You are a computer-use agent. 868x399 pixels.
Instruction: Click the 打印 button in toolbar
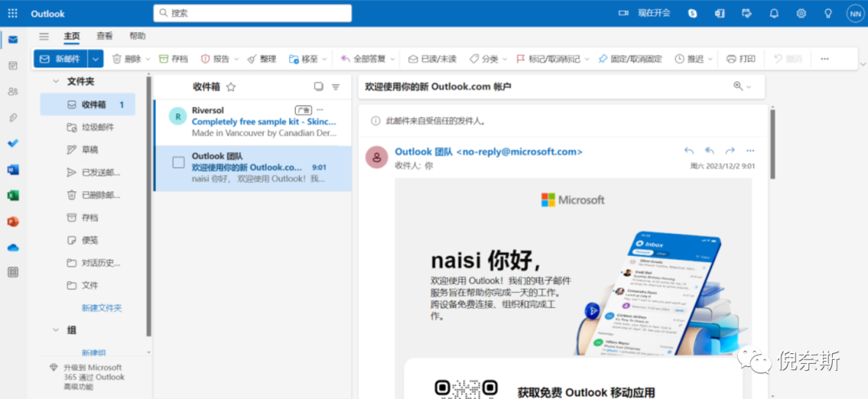[x=740, y=59]
